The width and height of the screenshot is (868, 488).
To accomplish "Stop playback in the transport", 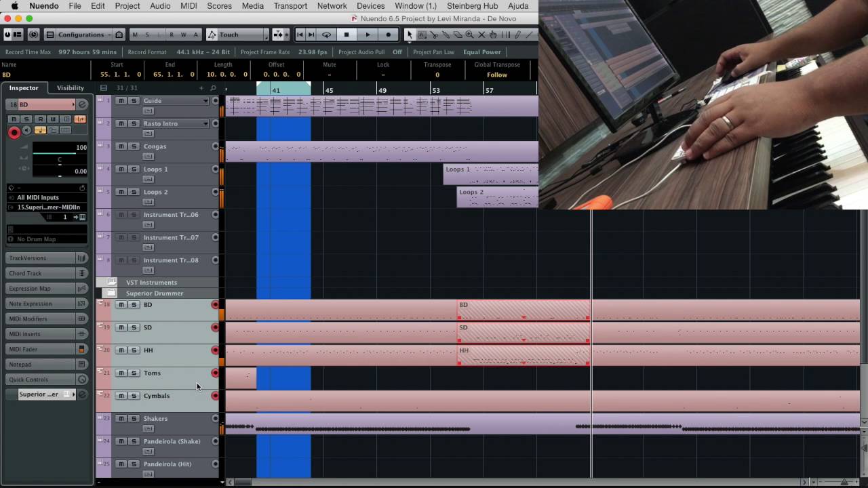I will pyautogui.click(x=347, y=35).
